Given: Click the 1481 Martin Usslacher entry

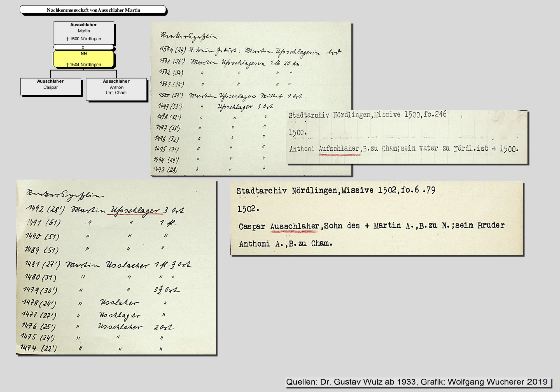Looking at the screenshot, I should pyautogui.click(x=108, y=265).
